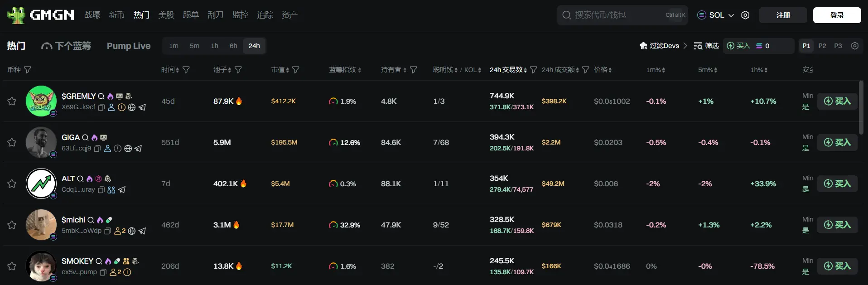868x285 pixels.
Task: Focus the 搜索代币/钱包 search field
Action: (x=616, y=15)
